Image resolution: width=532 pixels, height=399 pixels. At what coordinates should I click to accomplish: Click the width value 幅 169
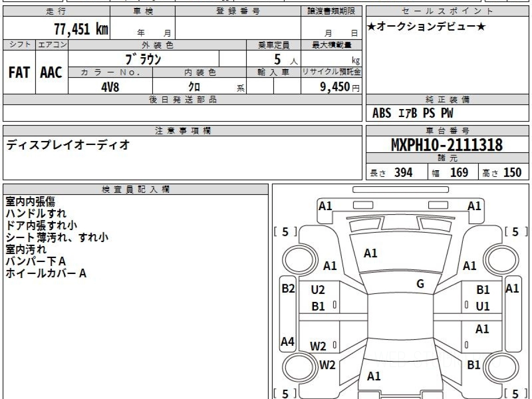450,172
